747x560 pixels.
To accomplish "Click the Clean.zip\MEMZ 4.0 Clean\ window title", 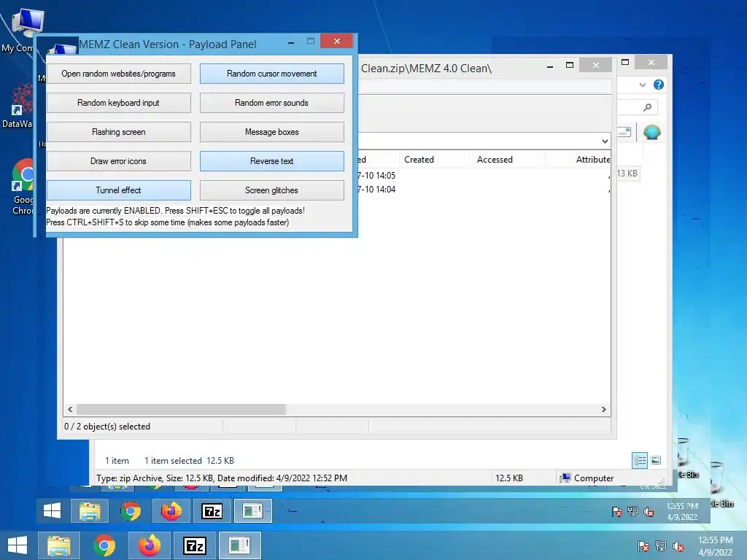I will pos(426,68).
